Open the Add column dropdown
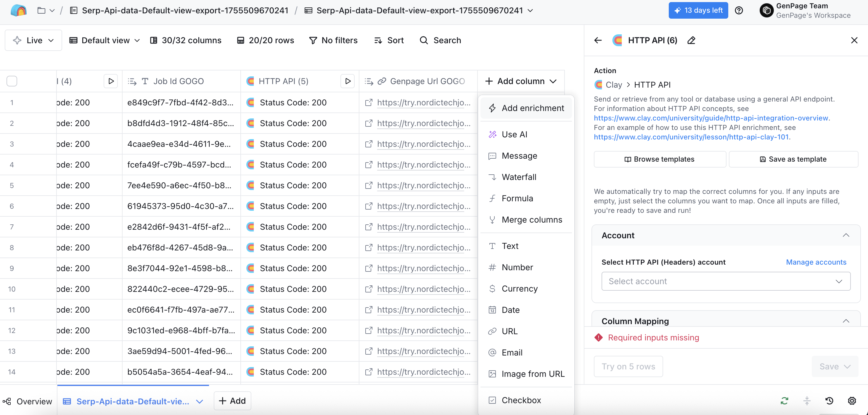This screenshot has width=868, height=415. coord(521,81)
